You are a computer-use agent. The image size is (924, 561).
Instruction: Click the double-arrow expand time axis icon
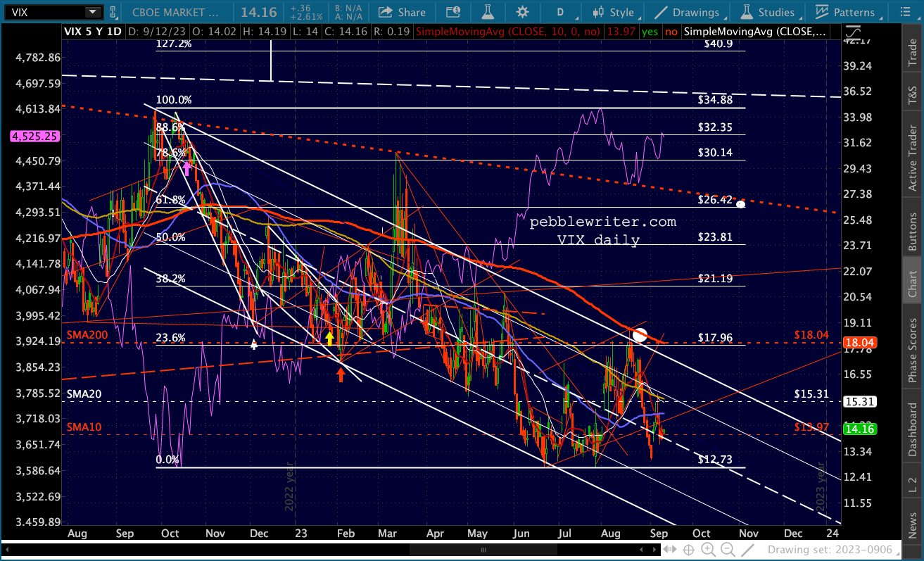tap(671, 550)
